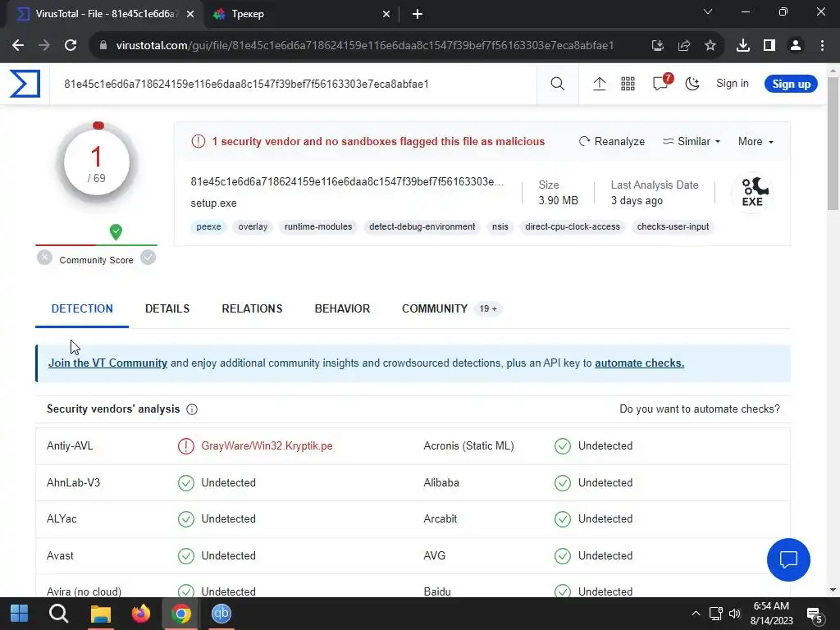The height and width of the screenshot is (630, 840).
Task: Close the Трекер browser tab
Action: [x=386, y=15]
